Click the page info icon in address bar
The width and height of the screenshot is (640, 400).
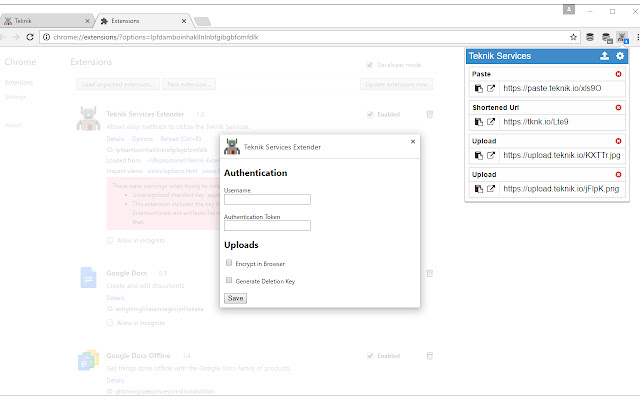[x=47, y=37]
